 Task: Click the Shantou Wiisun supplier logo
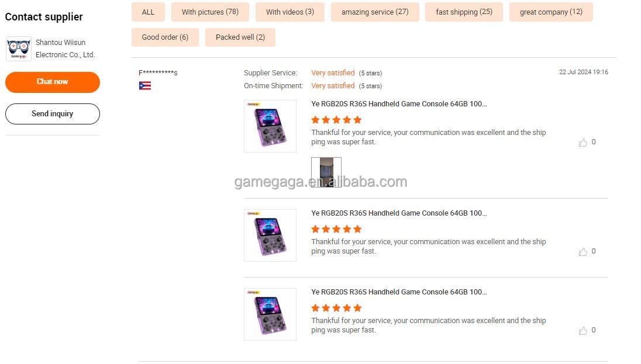(x=18, y=48)
